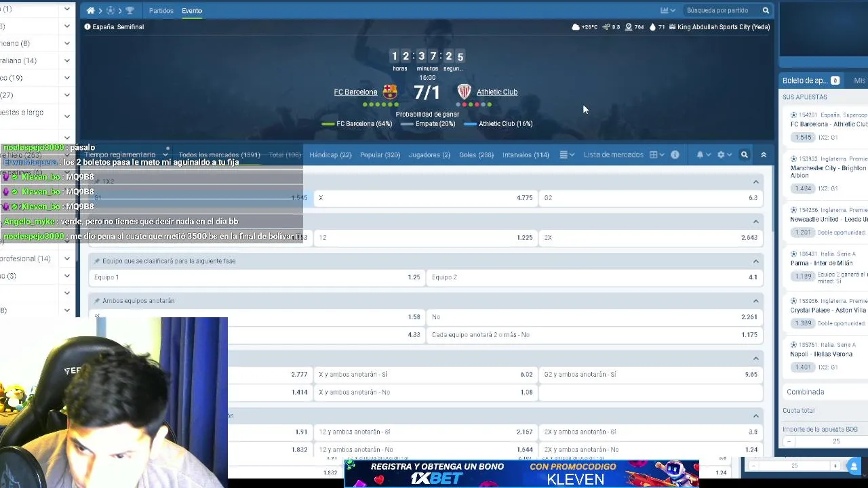Image resolution: width=868 pixels, height=488 pixels.
Task: Select 2X double chance at 2.643
Action: point(651,238)
